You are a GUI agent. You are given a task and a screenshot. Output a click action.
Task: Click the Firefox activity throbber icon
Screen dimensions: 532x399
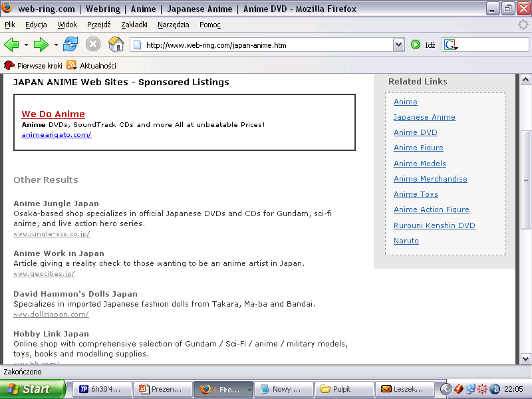tap(523, 25)
